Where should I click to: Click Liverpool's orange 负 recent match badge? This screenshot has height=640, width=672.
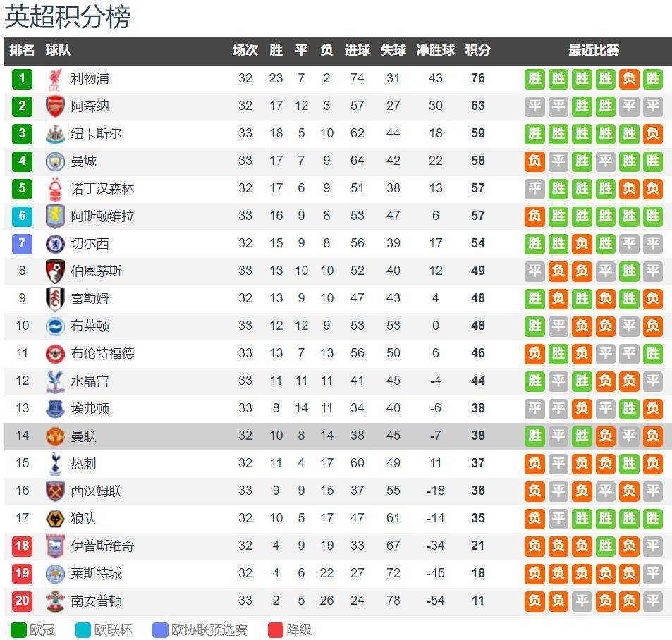click(629, 79)
